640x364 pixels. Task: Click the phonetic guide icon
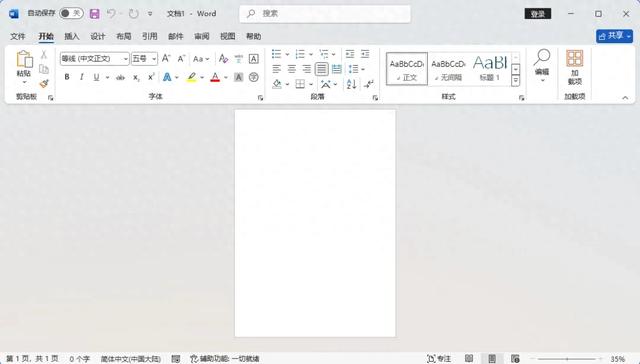coord(239,59)
